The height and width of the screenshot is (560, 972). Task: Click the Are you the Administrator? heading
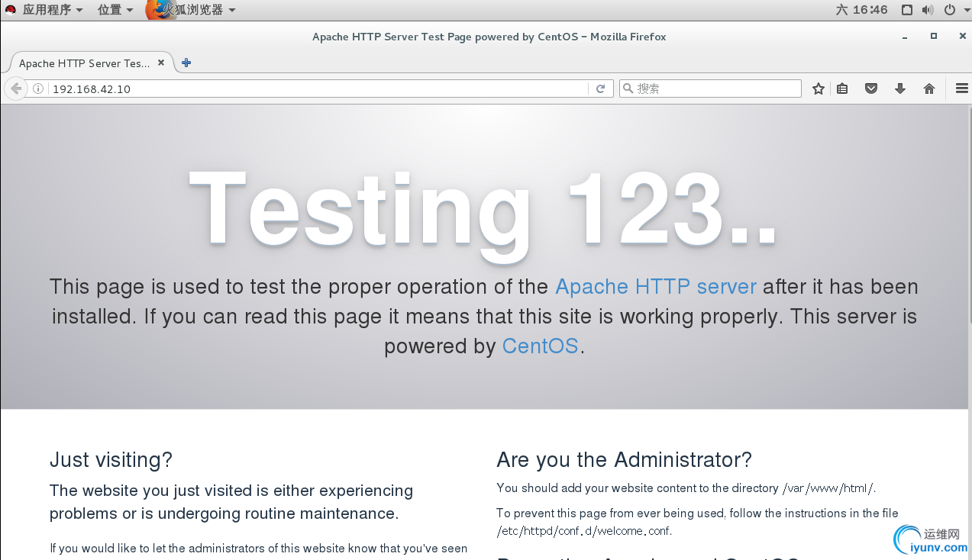(x=624, y=460)
